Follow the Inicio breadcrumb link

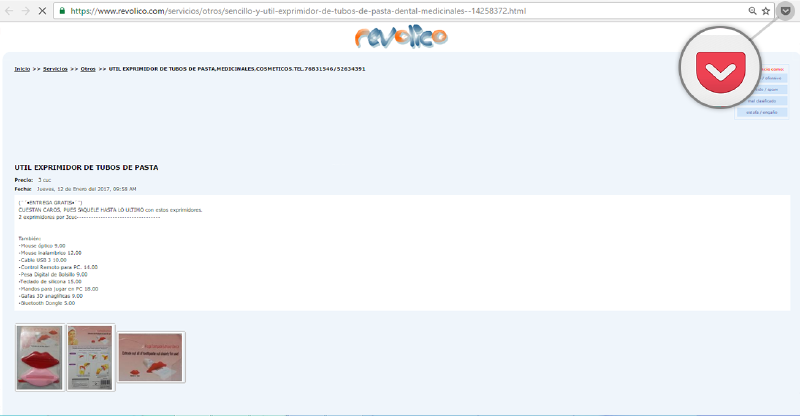click(22, 69)
